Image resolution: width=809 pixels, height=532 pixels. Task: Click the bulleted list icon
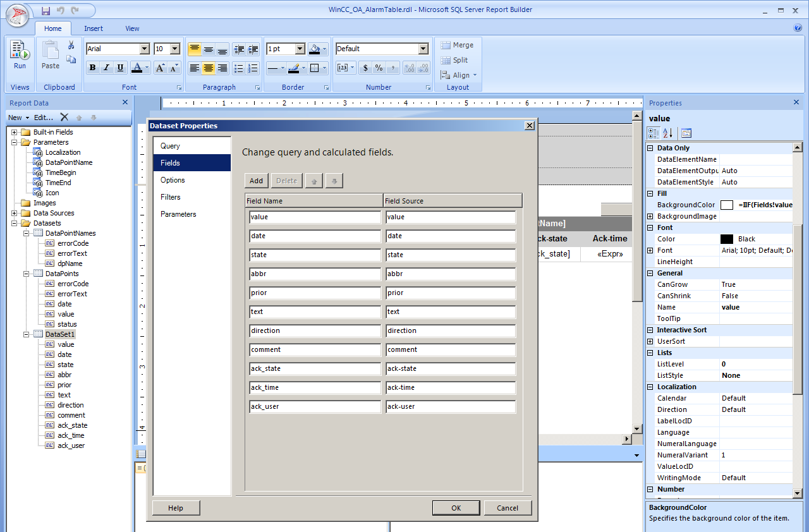(239, 68)
